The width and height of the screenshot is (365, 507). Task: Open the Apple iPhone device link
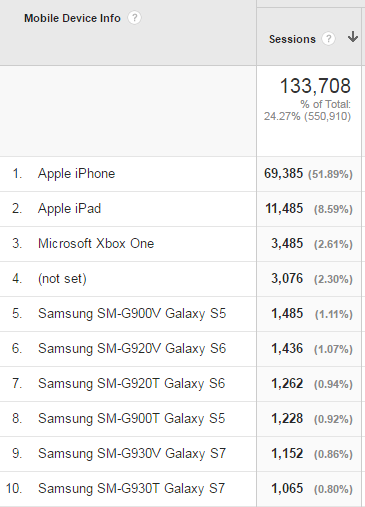[x=76, y=174]
